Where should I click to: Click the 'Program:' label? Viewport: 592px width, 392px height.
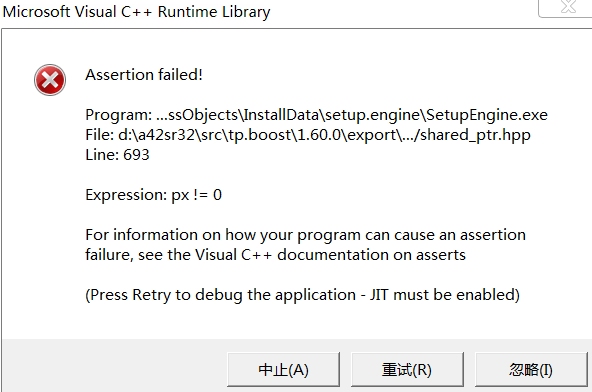[119, 115]
